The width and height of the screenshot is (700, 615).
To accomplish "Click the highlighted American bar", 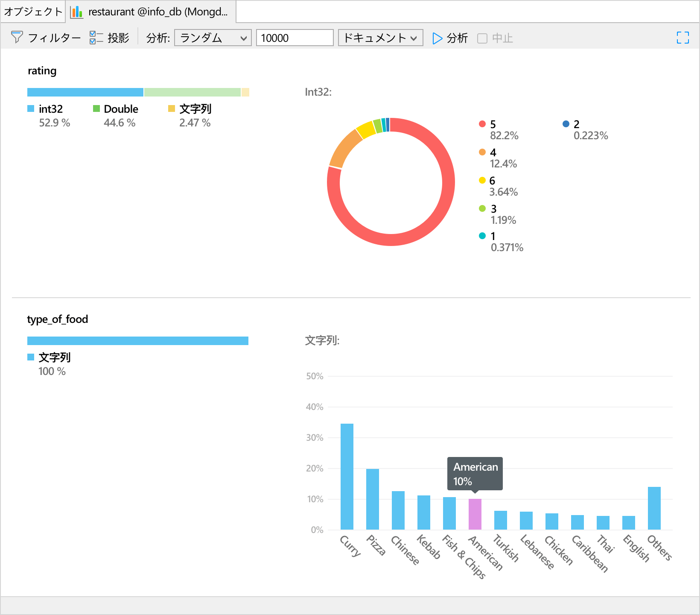I will point(475,514).
